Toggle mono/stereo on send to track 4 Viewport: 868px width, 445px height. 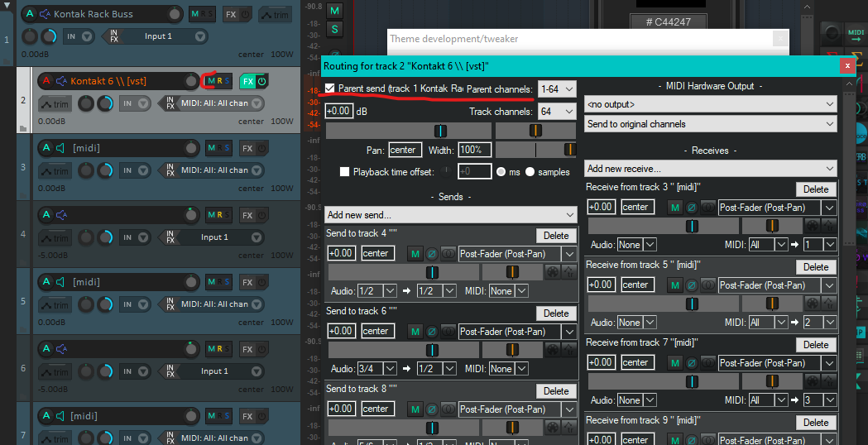(x=448, y=254)
